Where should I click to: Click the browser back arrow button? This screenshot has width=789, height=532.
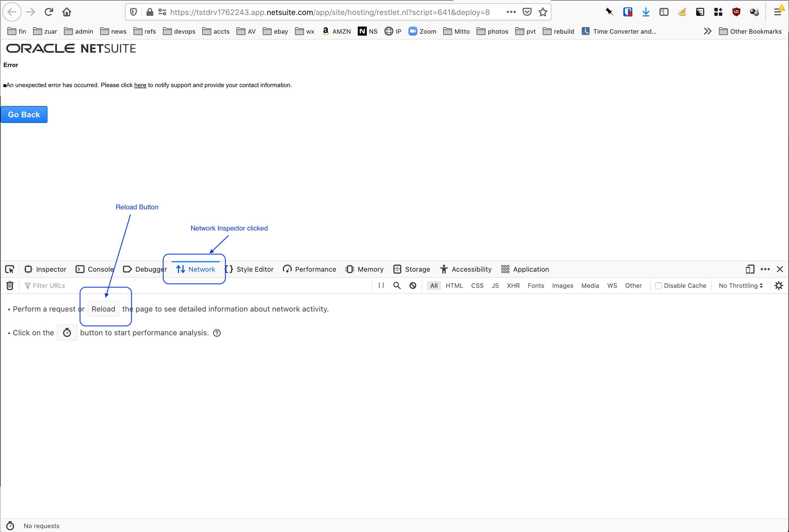[x=12, y=12]
